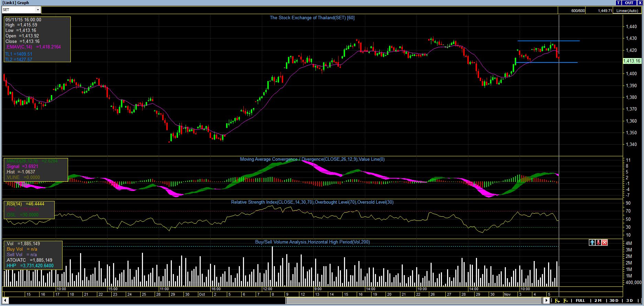This screenshot has height=306, width=644.
Task: Click the OSL =30.0000 legend entry
Action: pyautogui.click(x=22, y=215)
